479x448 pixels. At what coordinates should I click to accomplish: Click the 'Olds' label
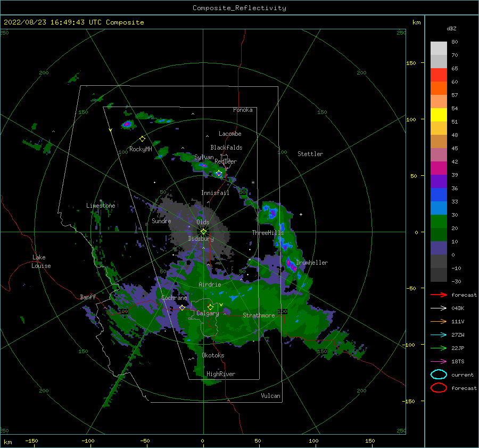point(203,222)
